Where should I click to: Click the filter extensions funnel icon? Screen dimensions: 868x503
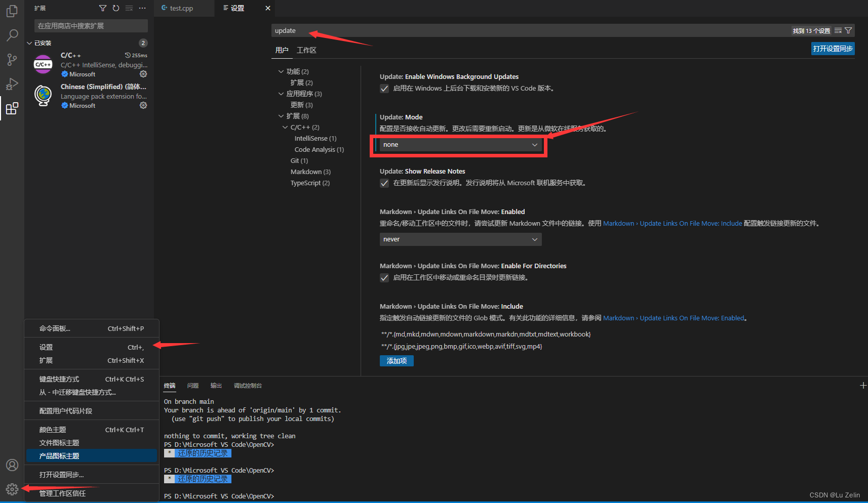[103, 8]
